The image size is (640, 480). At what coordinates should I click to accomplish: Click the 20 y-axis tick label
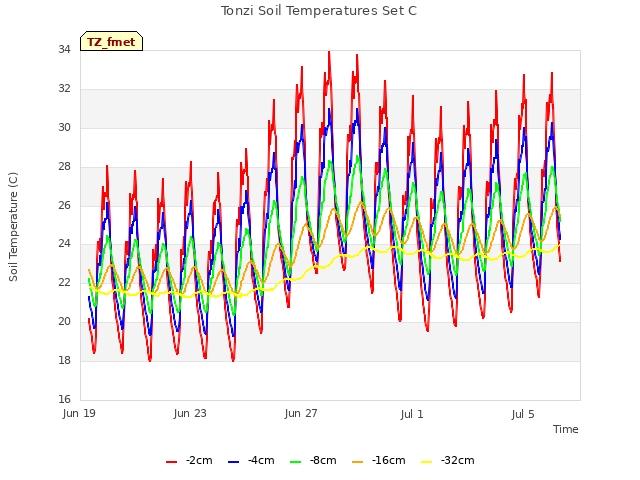64,322
